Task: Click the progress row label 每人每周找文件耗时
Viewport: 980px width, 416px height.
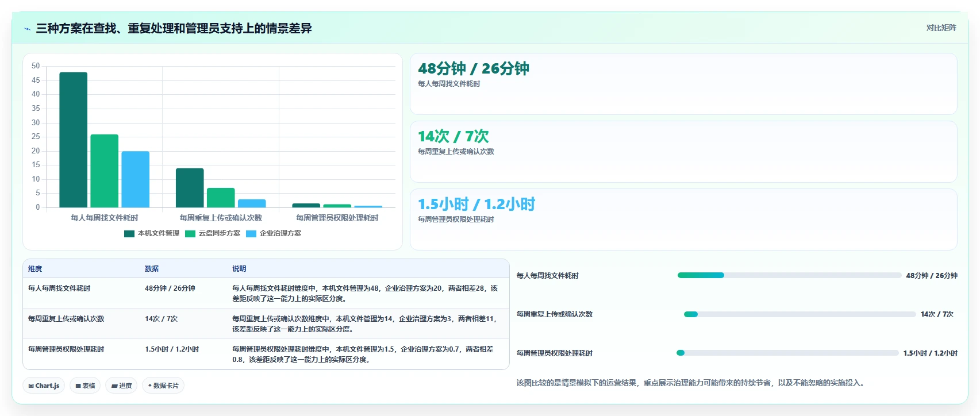Action: click(548, 276)
